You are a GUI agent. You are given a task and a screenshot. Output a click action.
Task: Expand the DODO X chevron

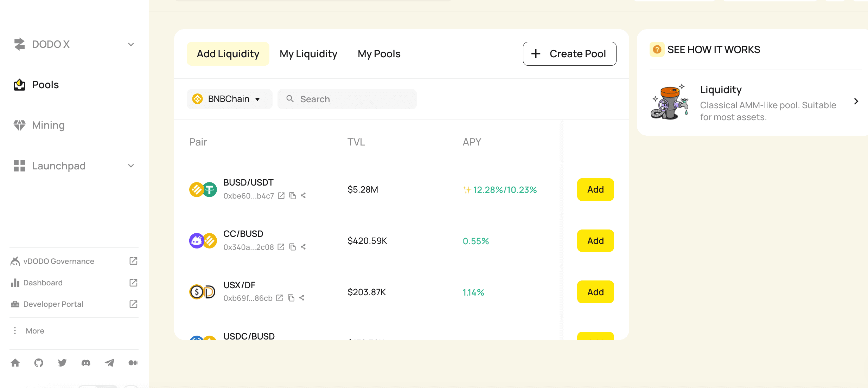(131, 45)
